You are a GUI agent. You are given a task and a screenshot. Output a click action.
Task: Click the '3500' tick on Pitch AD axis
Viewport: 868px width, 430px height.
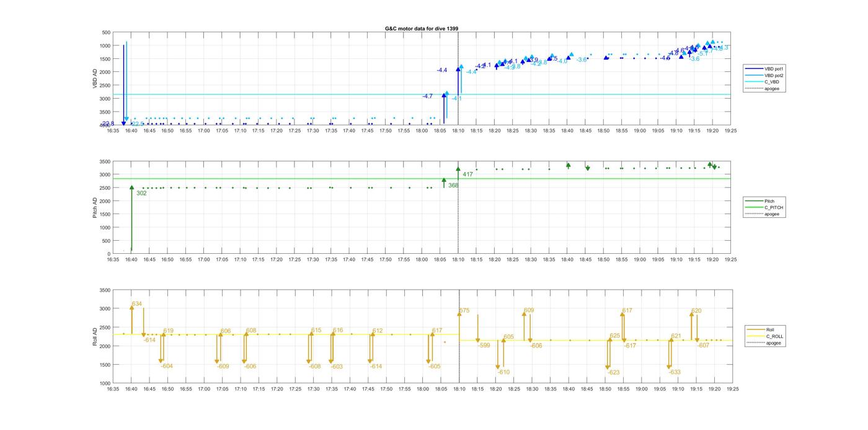point(104,161)
